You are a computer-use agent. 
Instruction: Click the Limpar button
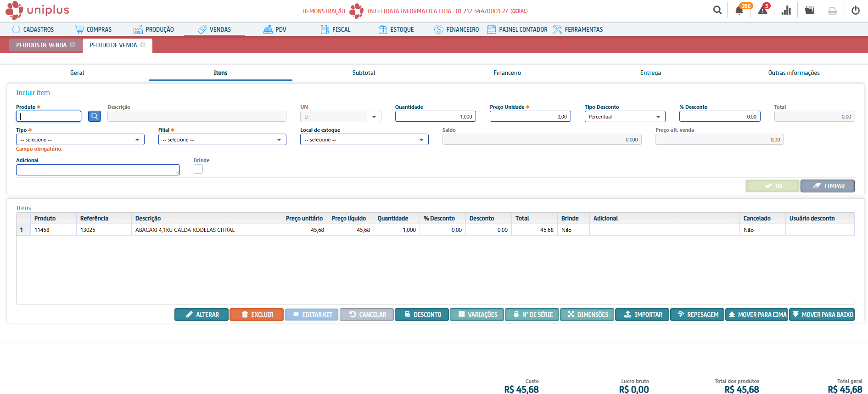(828, 186)
